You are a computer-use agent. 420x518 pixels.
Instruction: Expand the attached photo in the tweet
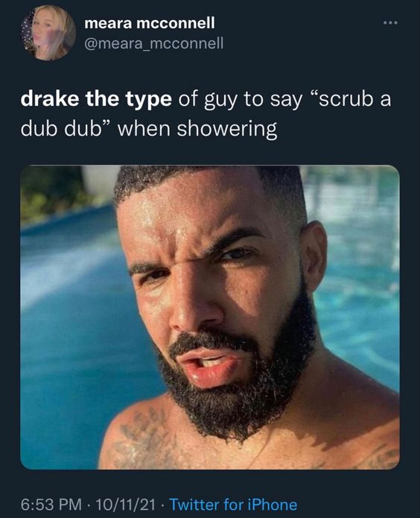pyautogui.click(x=210, y=318)
